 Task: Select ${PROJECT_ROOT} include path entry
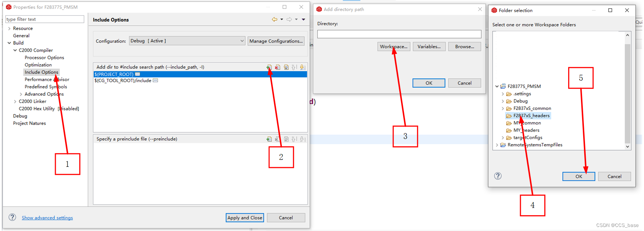200,74
